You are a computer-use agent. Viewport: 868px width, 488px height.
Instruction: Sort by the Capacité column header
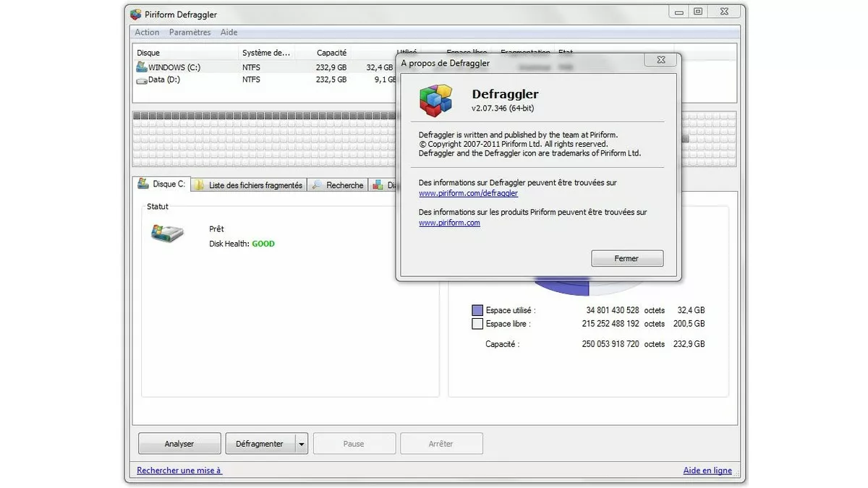[x=333, y=52]
